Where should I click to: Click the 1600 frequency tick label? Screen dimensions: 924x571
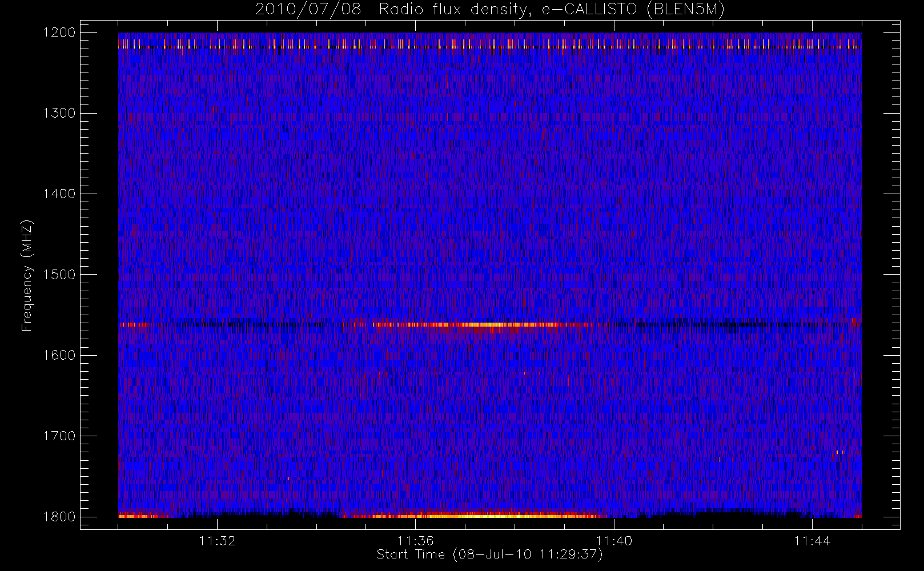click(59, 355)
